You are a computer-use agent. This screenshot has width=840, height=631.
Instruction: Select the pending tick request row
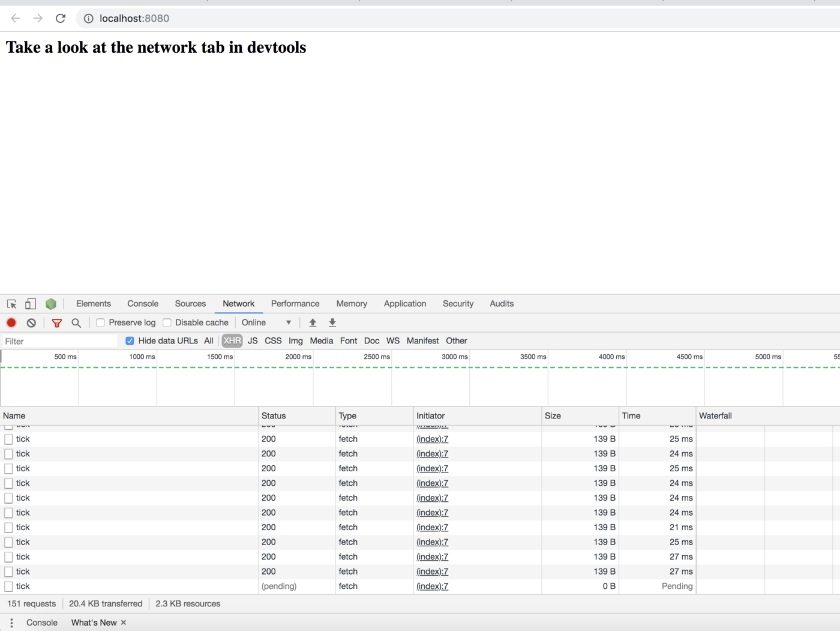click(420, 587)
